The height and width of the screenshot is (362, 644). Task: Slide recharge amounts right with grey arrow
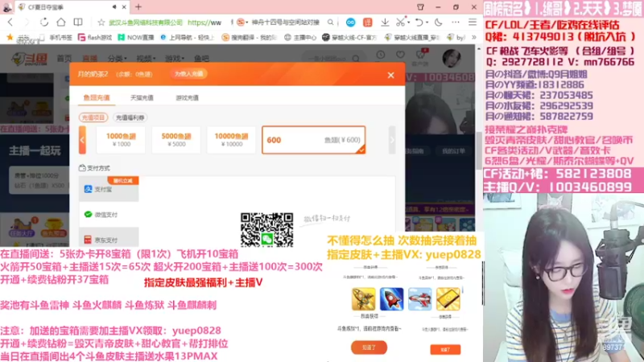tap(392, 140)
